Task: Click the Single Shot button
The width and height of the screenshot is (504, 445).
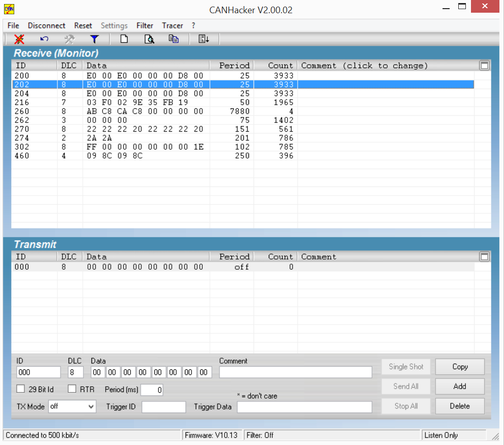Action: click(406, 367)
